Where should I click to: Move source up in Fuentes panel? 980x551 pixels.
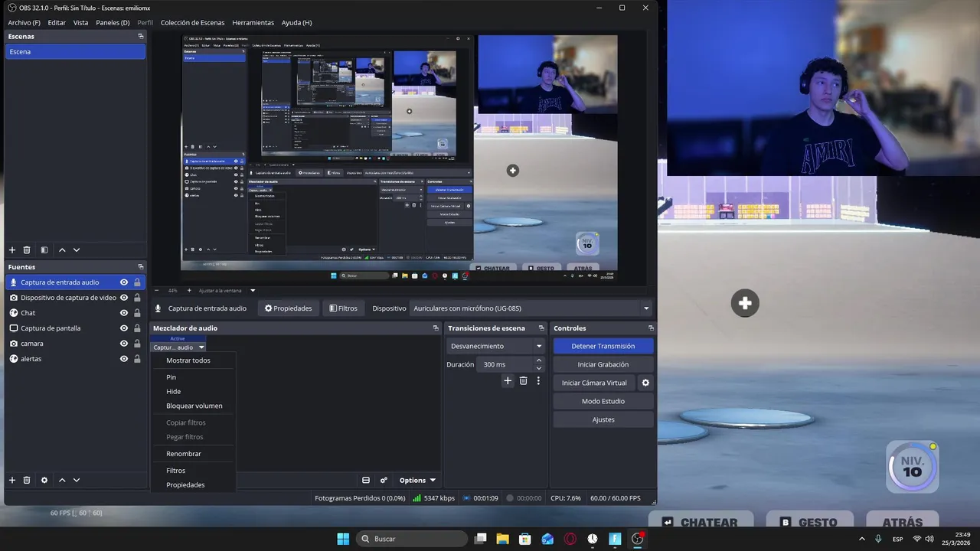click(x=62, y=481)
